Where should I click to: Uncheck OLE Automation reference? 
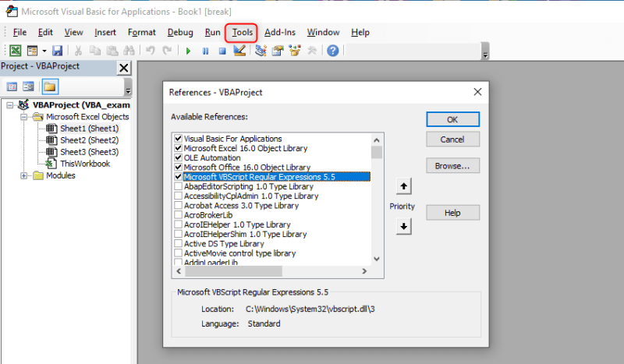click(x=179, y=157)
